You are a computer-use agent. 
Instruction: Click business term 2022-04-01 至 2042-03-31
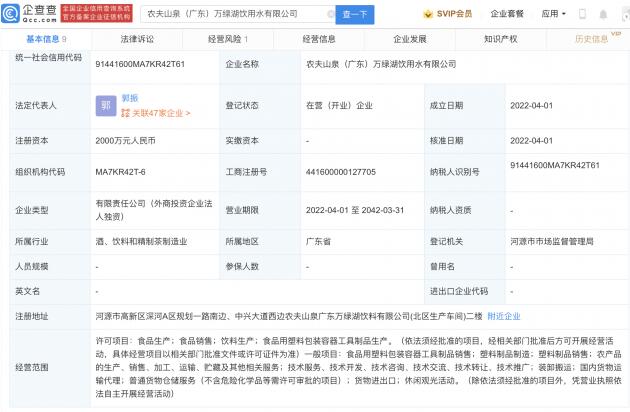pyautogui.click(x=355, y=210)
